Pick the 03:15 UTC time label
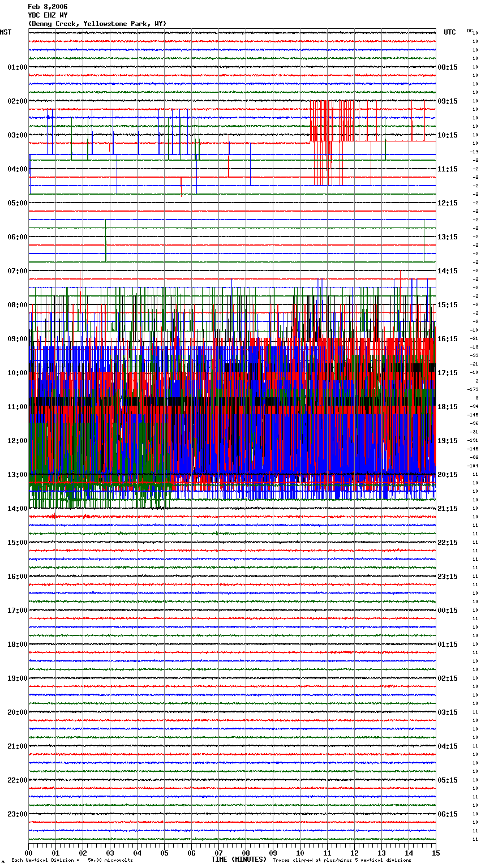Viewport: 481px width, 868px height. (448, 712)
